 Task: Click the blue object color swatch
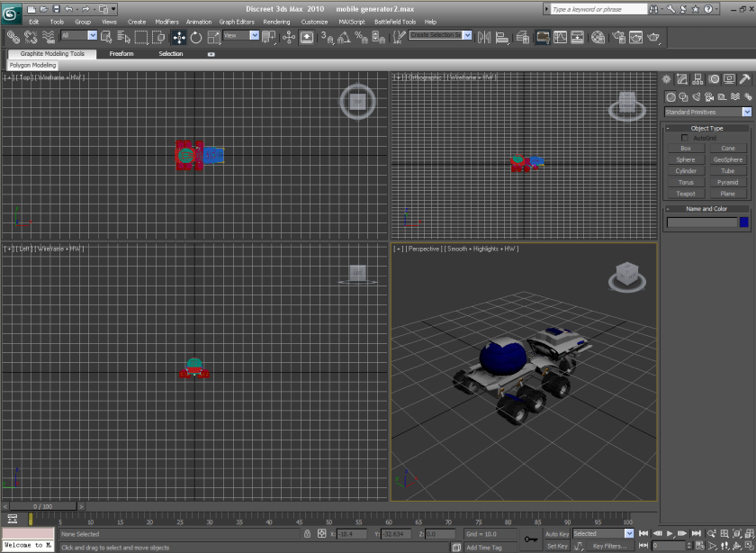pyautogui.click(x=743, y=222)
